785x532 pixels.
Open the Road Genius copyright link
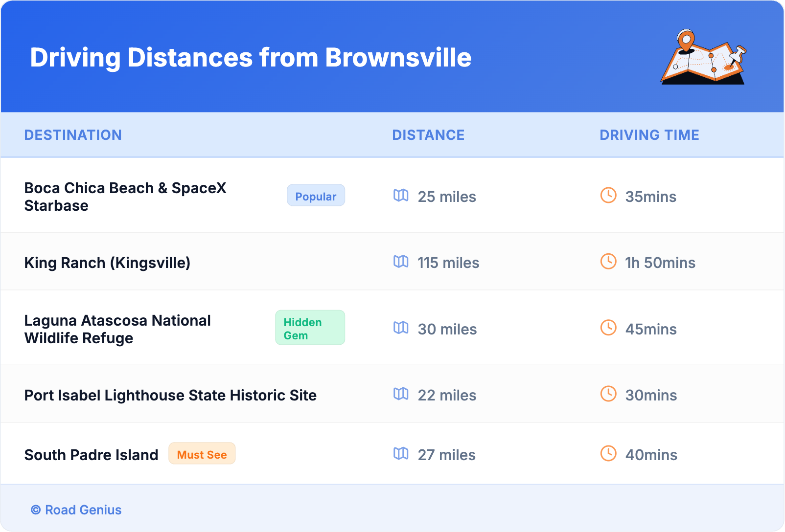pos(76,510)
